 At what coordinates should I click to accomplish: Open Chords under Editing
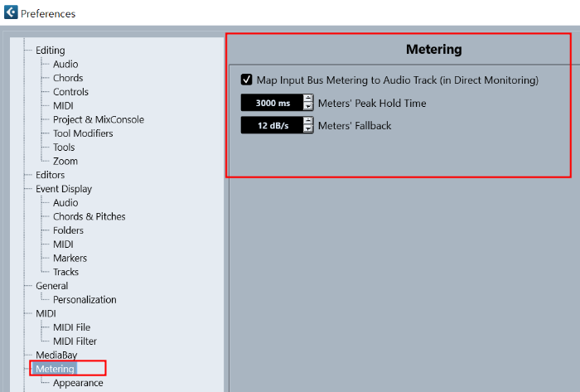(x=68, y=78)
